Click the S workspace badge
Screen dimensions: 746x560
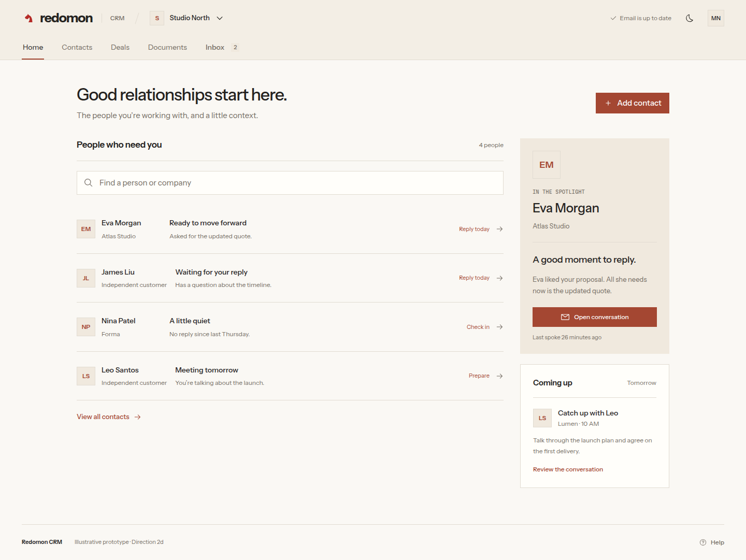pyautogui.click(x=157, y=18)
